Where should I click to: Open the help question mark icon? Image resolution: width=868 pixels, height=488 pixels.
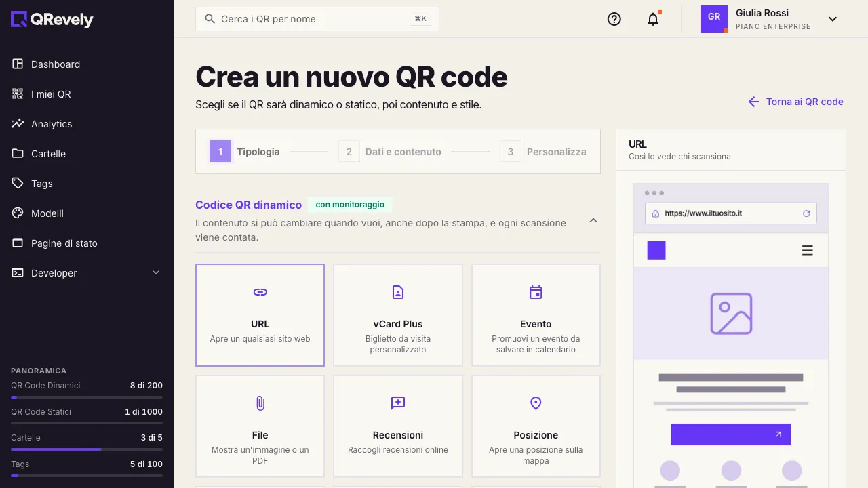[x=614, y=19]
